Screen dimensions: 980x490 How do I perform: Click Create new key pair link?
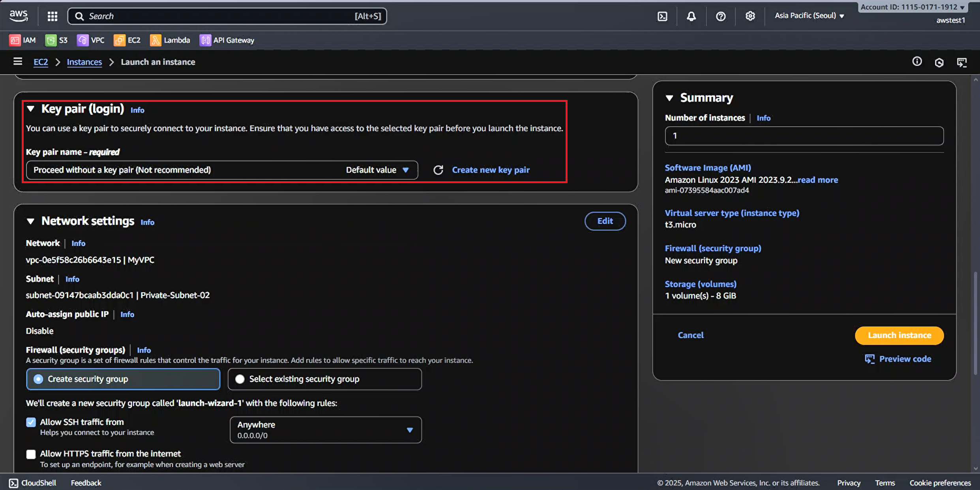(491, 170)
